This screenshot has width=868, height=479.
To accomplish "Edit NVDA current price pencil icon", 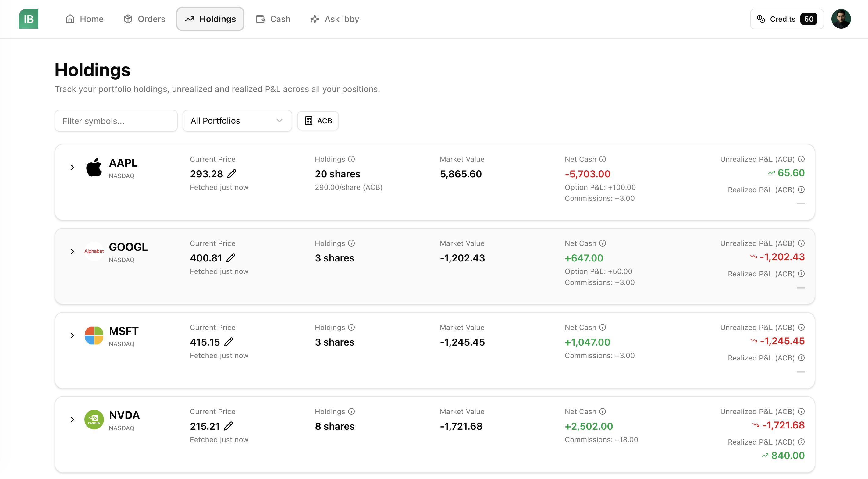I will pos(228,426).
